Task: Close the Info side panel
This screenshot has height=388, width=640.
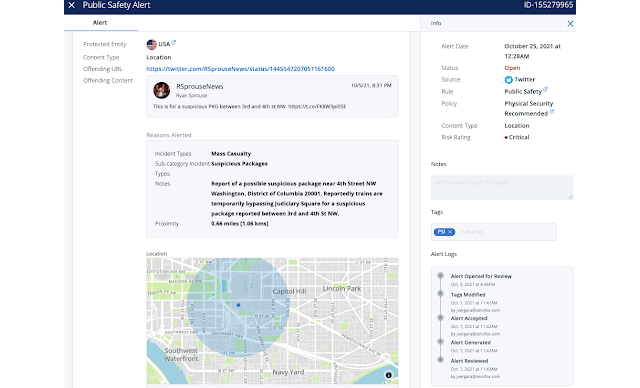Action: (570, 24)
